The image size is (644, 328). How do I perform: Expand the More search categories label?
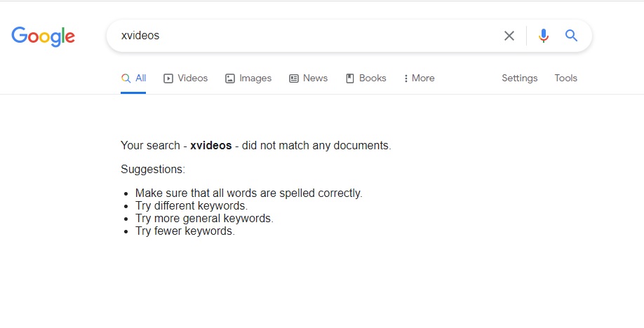tap(423, 78)
